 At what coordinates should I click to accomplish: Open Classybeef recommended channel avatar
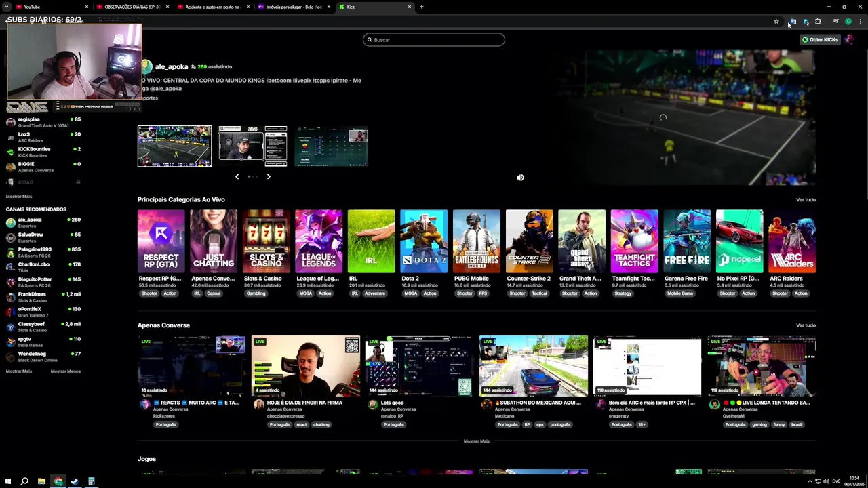(10, 327)
